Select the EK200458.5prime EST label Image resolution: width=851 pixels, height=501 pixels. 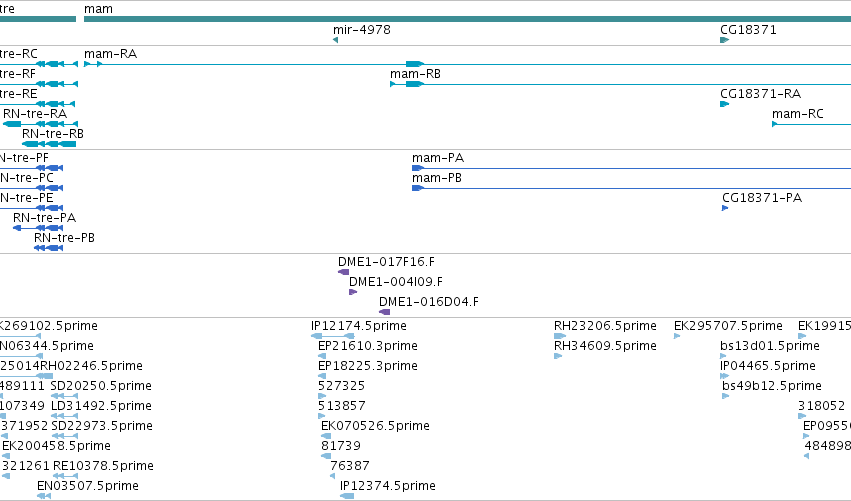tap(56, 446)
